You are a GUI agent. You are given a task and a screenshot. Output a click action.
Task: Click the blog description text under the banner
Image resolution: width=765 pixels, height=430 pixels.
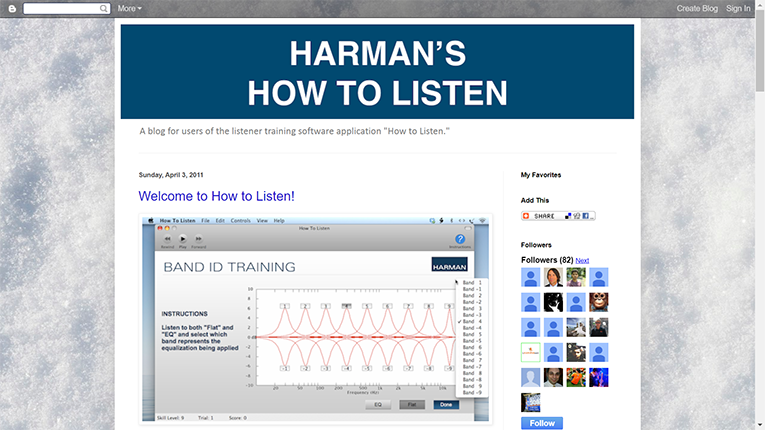[294, 131]
